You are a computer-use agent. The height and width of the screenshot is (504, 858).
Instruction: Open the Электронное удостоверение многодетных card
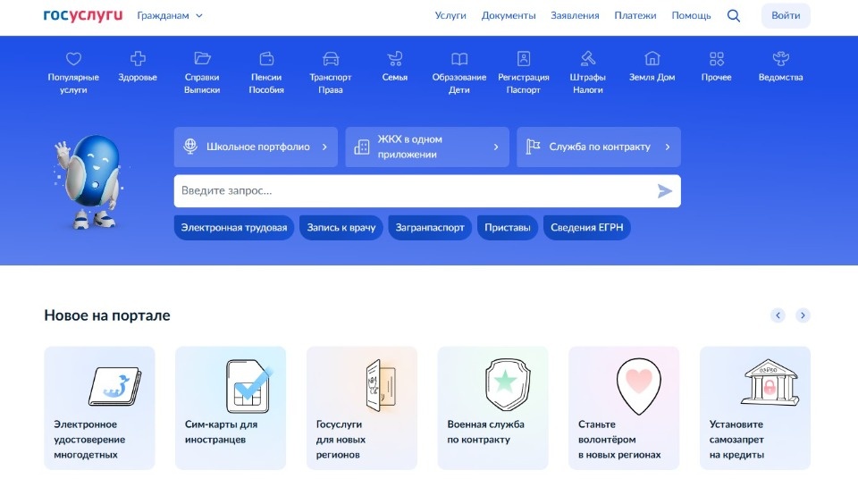(x=99, y=407)
